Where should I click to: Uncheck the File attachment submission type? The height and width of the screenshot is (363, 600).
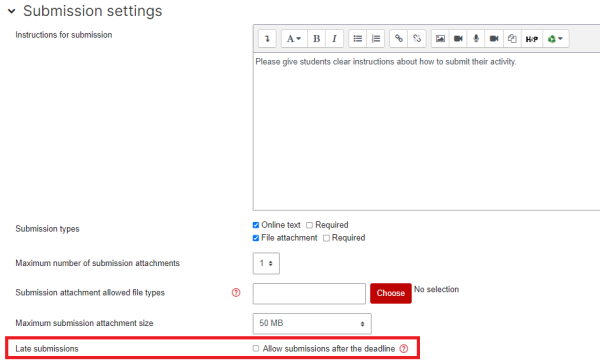256,238
